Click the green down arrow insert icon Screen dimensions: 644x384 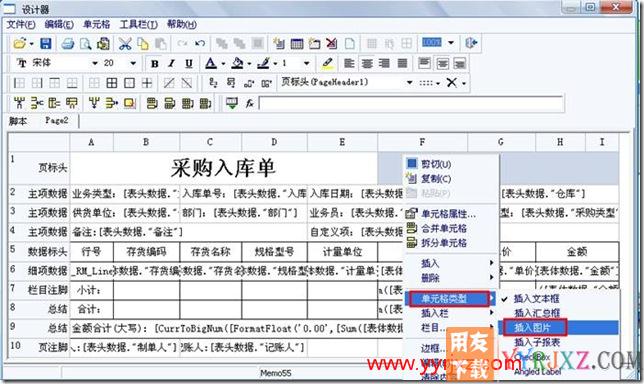tap(232, 103)
